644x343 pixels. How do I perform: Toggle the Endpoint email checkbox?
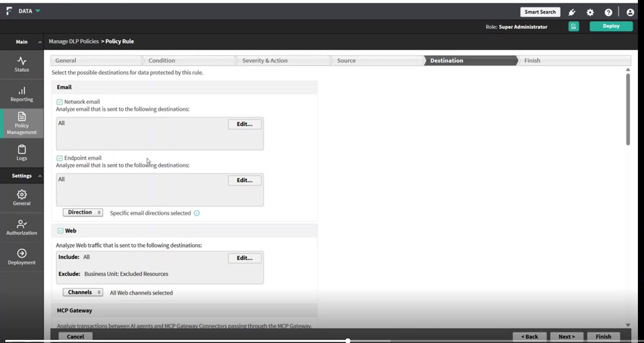pos(59,158)
